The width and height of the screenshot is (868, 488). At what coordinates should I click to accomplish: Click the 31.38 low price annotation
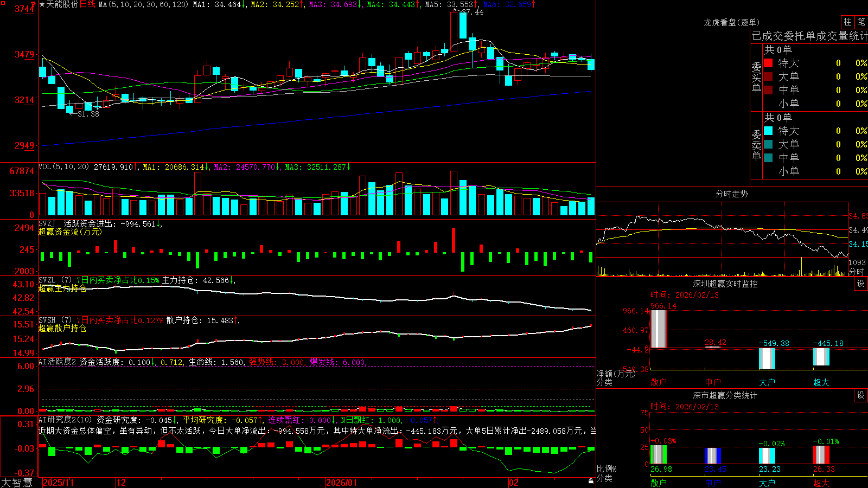pos(88,114)
